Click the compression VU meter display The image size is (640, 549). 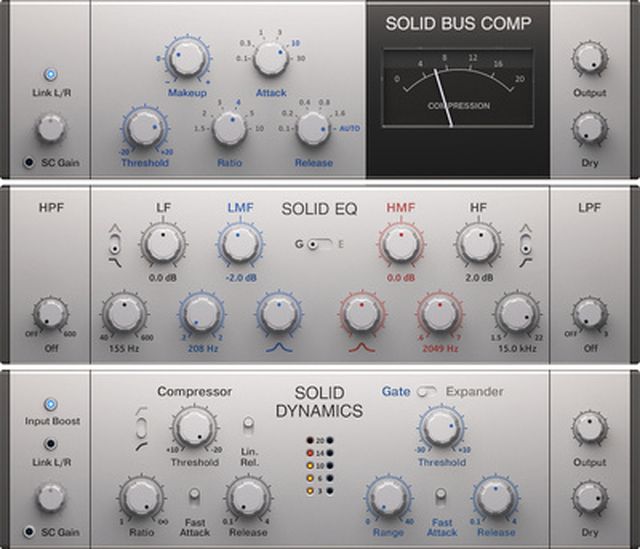point(458,89)
